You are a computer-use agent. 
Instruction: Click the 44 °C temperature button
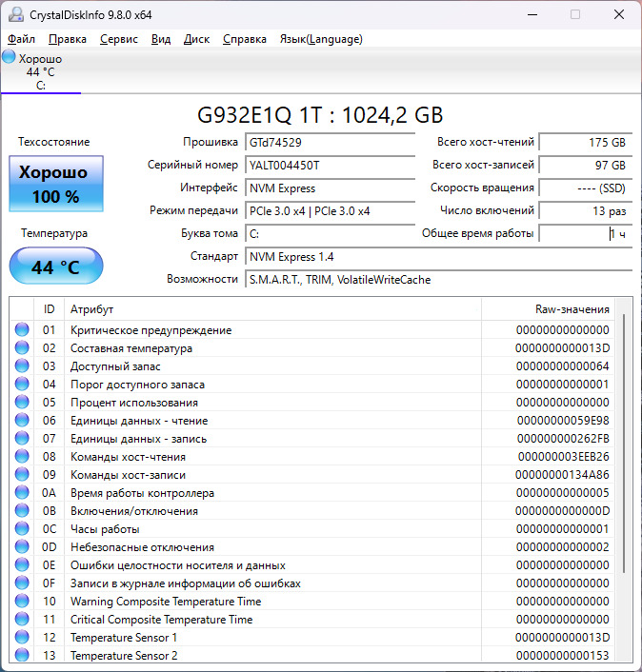click(x=55, y=267)
